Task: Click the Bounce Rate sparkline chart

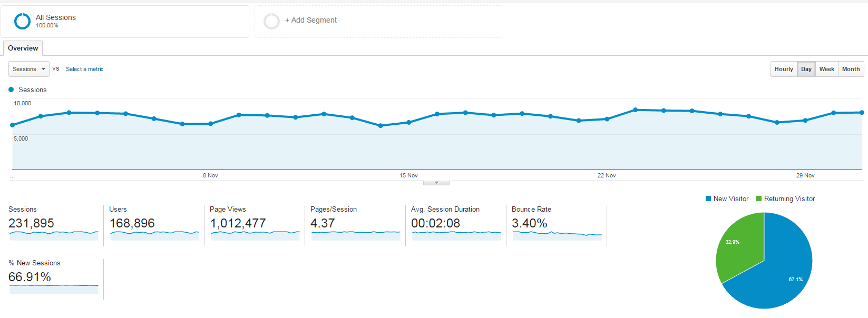Action: click(557, 235)
